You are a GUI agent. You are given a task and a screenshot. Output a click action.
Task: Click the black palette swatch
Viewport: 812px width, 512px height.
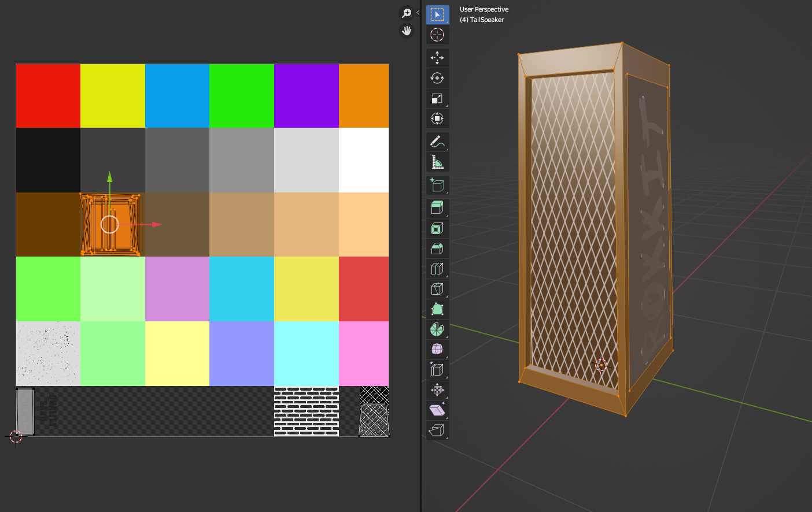(48, 160)
